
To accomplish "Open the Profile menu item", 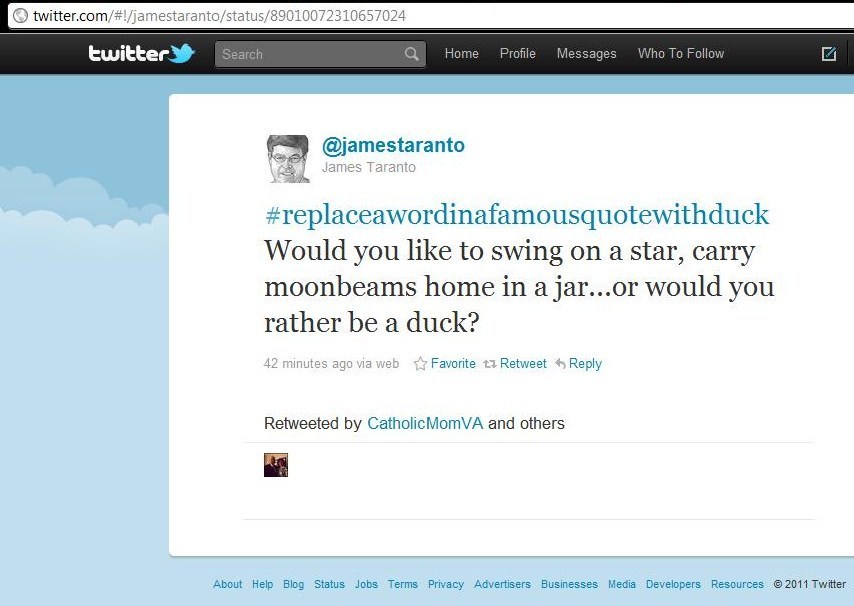I will pos(517,53).
